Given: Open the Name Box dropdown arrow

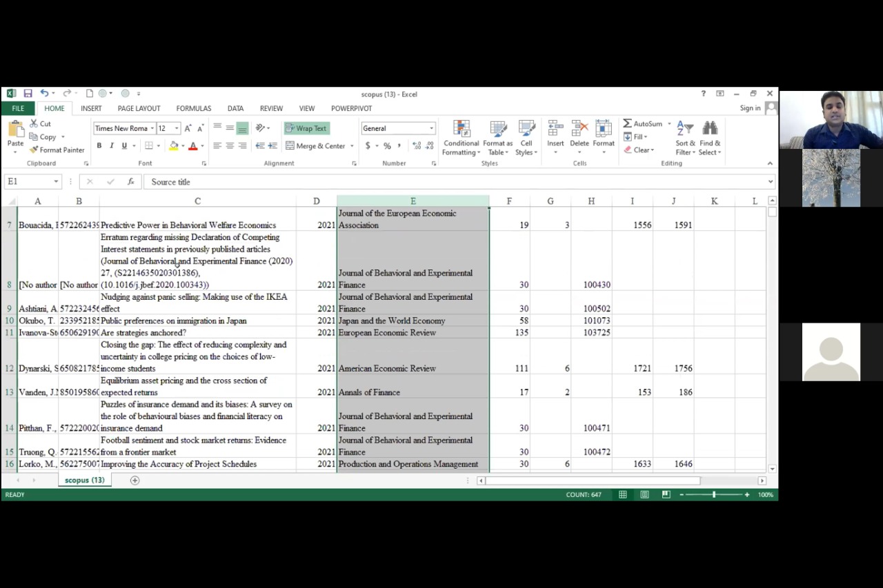Looking at the screenshot, I should click(x=56, y=182).
